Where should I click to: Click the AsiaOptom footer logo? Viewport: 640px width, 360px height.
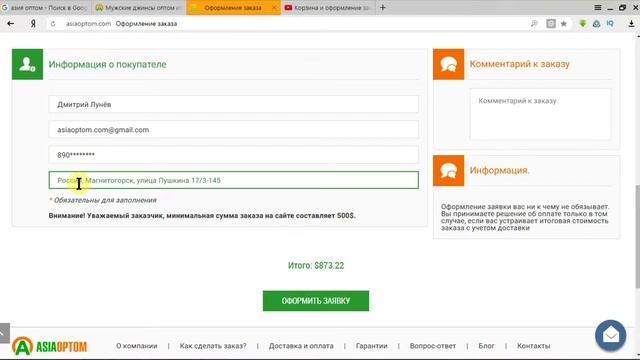tap(49, 346)
